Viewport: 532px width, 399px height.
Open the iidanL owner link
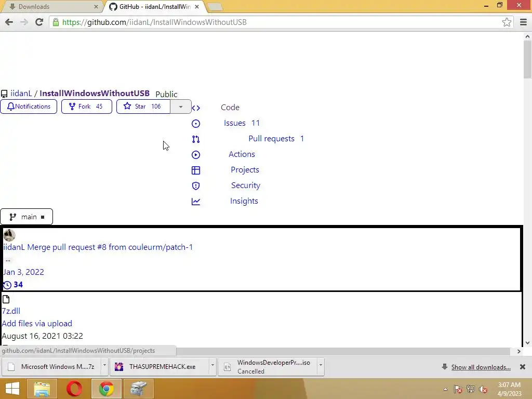(x=21, y=94)
